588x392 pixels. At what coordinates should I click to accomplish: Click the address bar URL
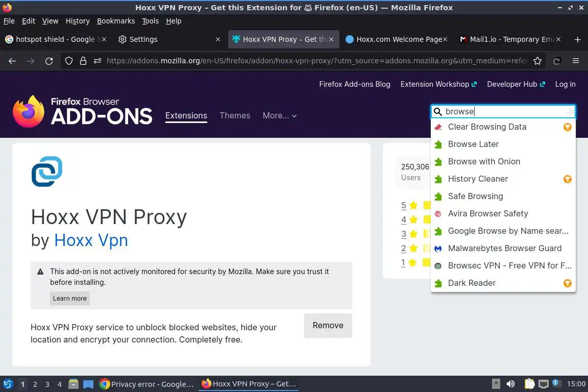pyautogui.click(x=317, y=61)
